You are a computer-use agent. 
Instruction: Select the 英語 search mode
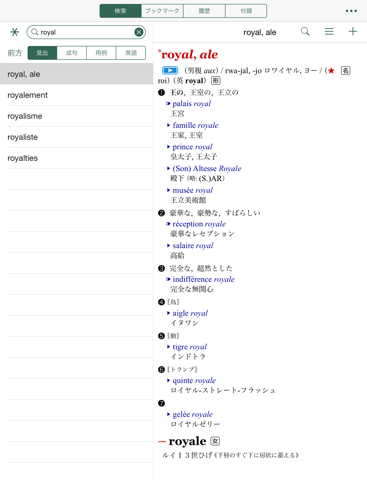pos(131,53)
